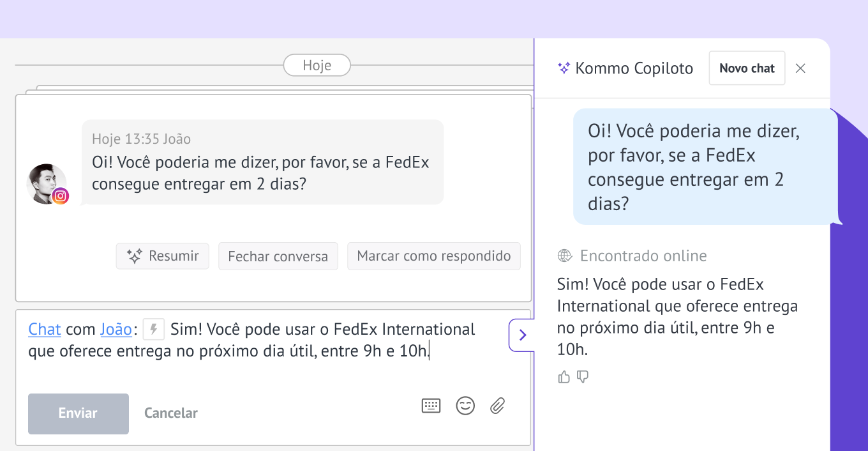
Task: Select Marcar como respondido
Action: [x=434, y=256]
